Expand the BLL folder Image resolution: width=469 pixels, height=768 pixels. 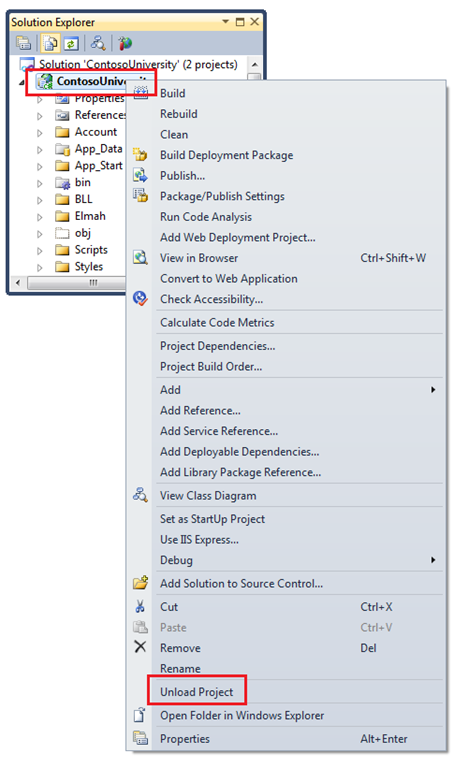point(40,200)
